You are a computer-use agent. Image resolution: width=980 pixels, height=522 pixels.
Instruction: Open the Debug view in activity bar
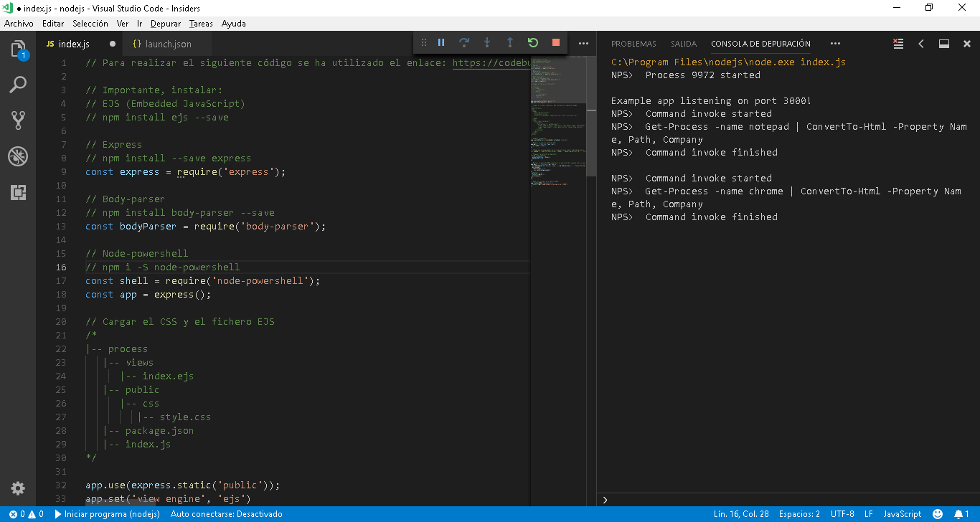tap(18, 156)
